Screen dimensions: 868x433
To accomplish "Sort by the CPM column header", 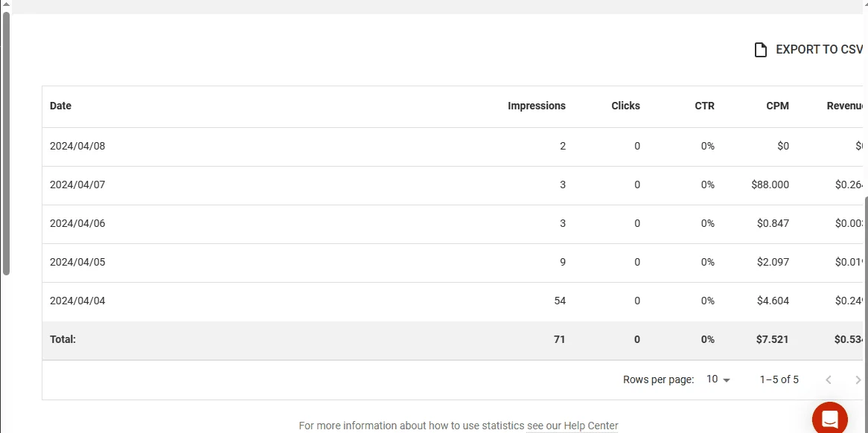I will 777,106.
